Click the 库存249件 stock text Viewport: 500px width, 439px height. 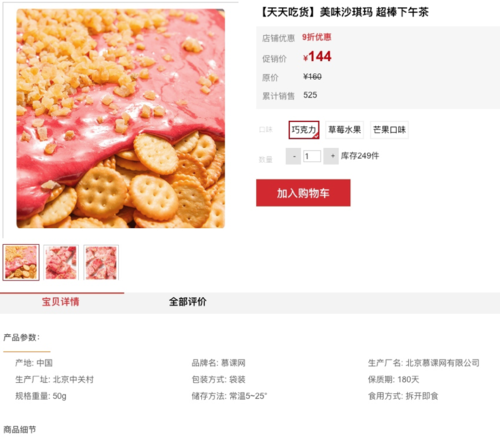360,156
